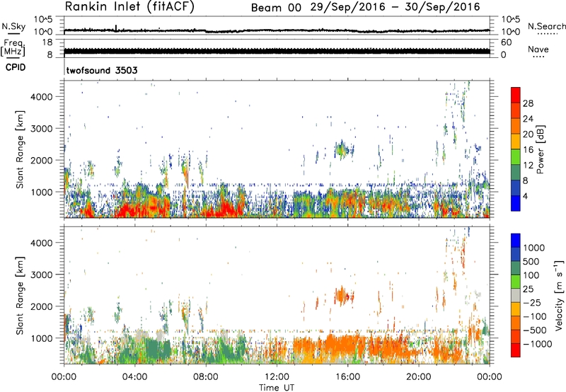This screenshot has height=392, width=566.
Task: Click the '4' tick on the power colorbar
Action: pyautogui.click(x=525, y=196)
